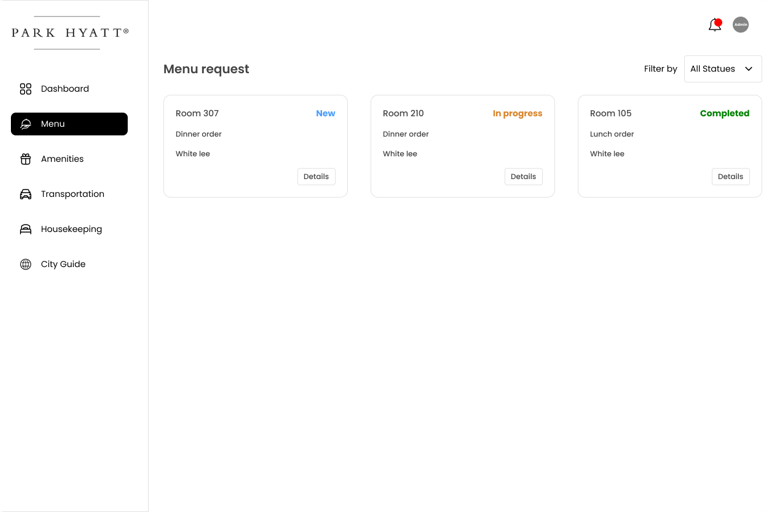Click the Park Hyatt logo

(70, 33)
